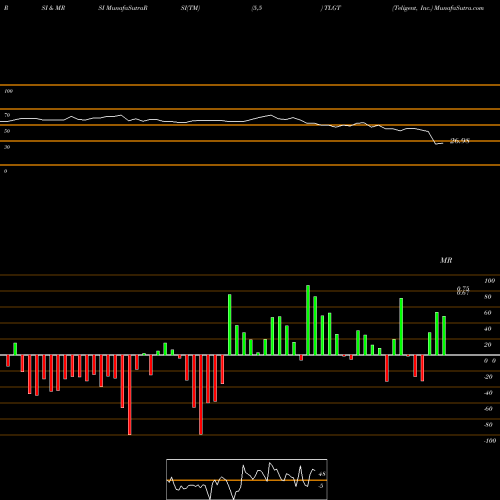Click the 100 label on the RSI axis
This screenshot has height=500, width=500.
(8, 91)
